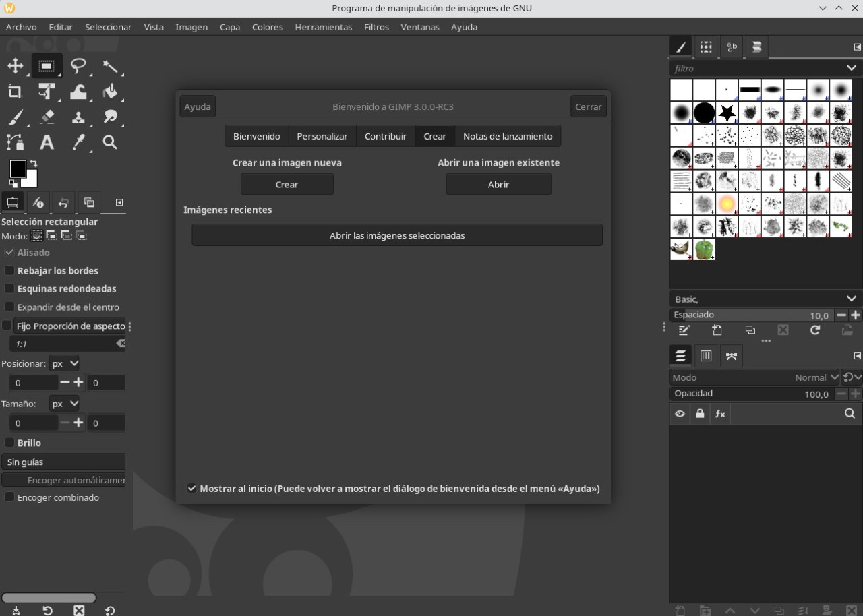863x616 pixels.
Task: Select the Paintbrush tool
Action: 16,117
